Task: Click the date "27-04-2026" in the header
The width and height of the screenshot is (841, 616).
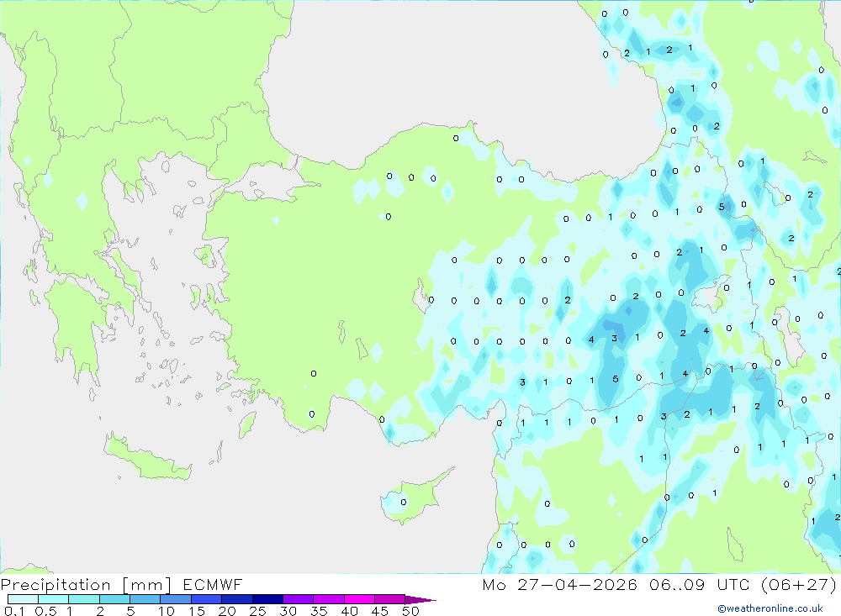Action: [x=577, y=584]
